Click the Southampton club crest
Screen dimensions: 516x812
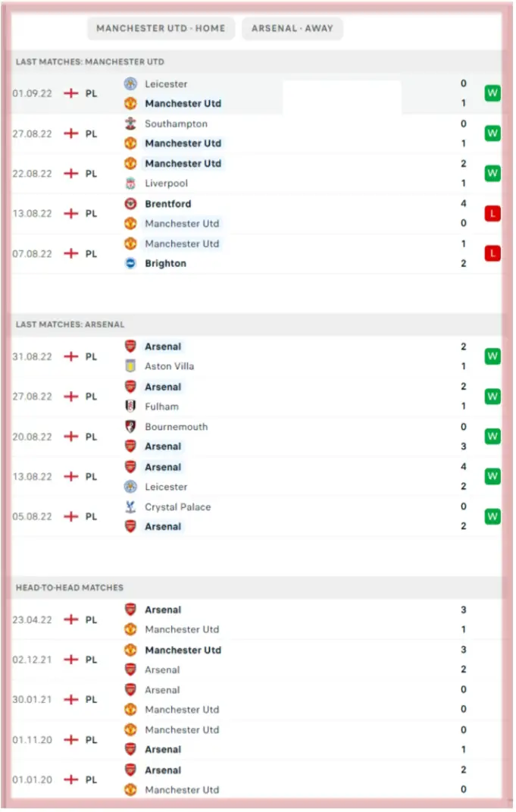tap(130, 124)
